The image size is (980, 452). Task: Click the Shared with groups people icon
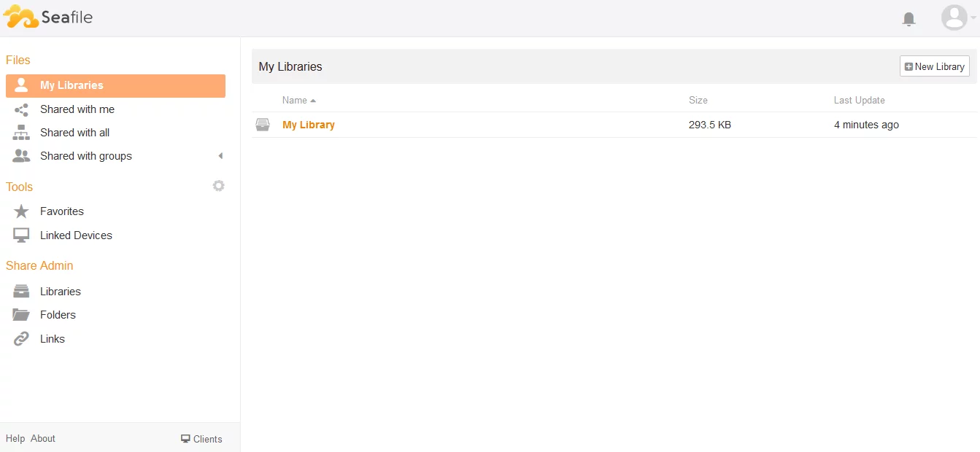[21, 156]
